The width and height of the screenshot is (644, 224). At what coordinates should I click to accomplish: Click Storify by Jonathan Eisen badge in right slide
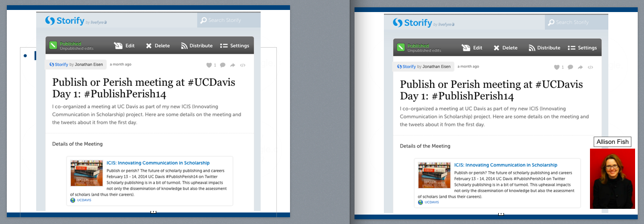click(423, 67)
